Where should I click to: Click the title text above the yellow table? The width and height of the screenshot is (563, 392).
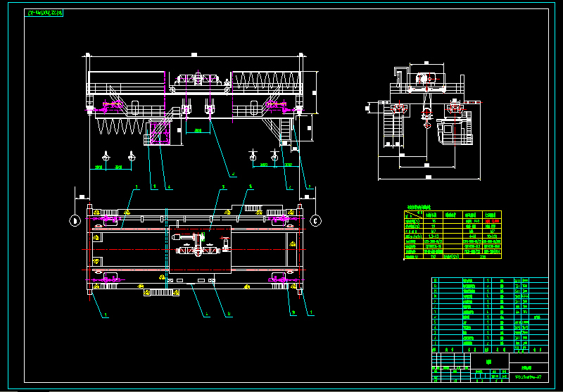click(x=419, y=208)
